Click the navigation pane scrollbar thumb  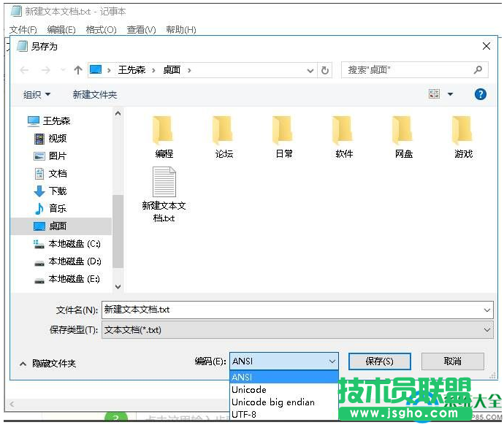pos(118,231)
